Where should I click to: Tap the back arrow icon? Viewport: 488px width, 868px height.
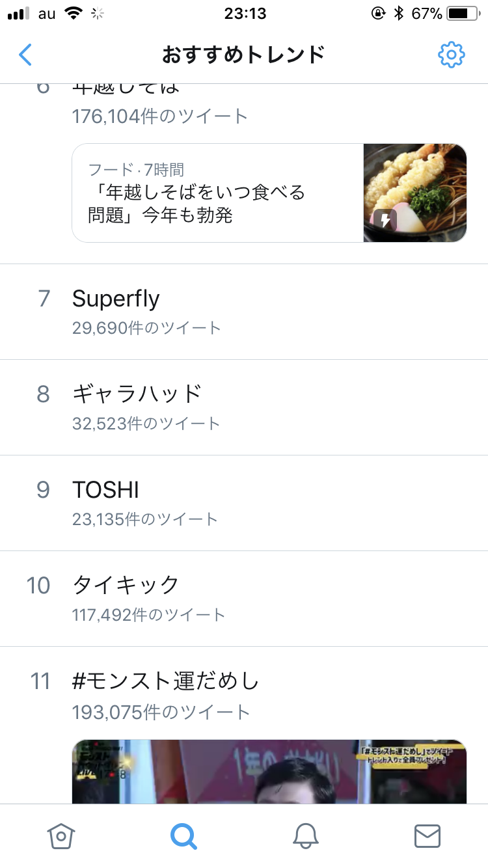pos(25,55)
